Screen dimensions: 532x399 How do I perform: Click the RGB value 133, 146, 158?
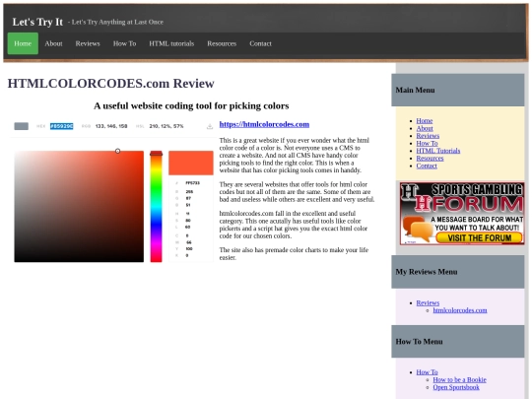[111, 126]
